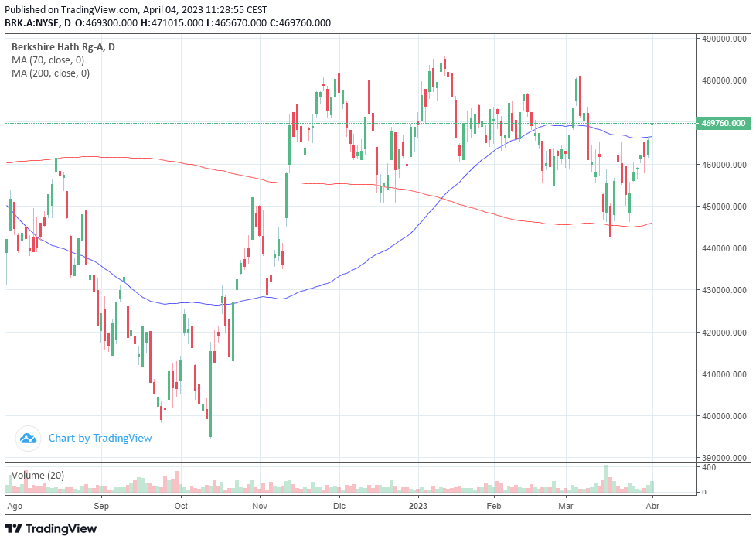Click the 480000.000 price axis label

pyautogui.click(x=724, y=80)
